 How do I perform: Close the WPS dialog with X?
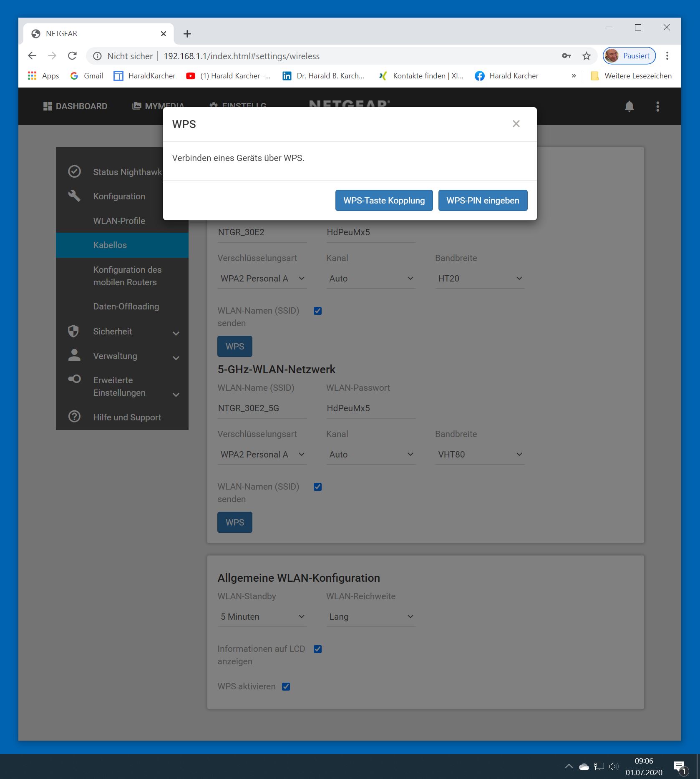516,124
